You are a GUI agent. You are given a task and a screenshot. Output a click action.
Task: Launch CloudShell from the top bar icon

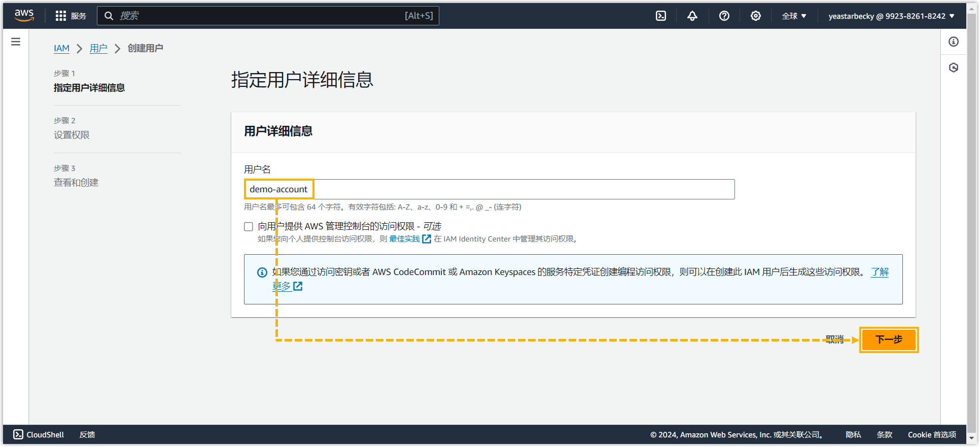661,16
